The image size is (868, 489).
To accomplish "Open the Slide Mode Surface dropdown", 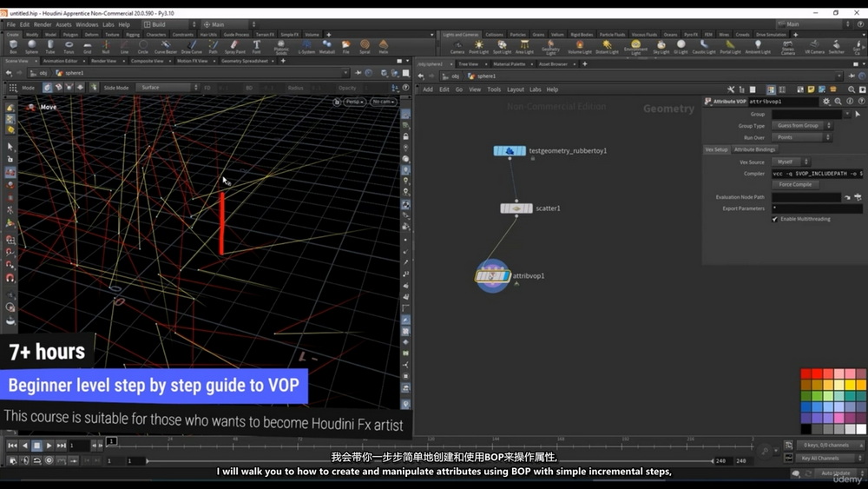I will pos(168,88).
